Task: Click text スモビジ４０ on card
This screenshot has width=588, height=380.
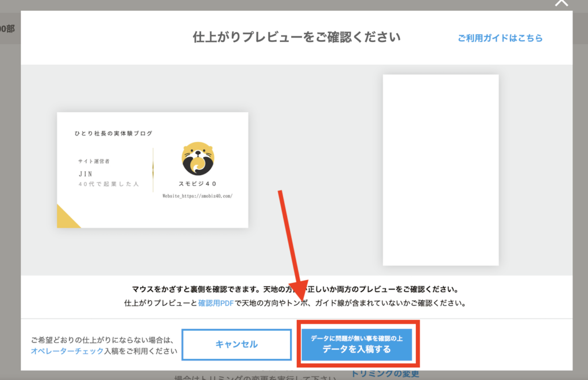Action: point(198,184)
